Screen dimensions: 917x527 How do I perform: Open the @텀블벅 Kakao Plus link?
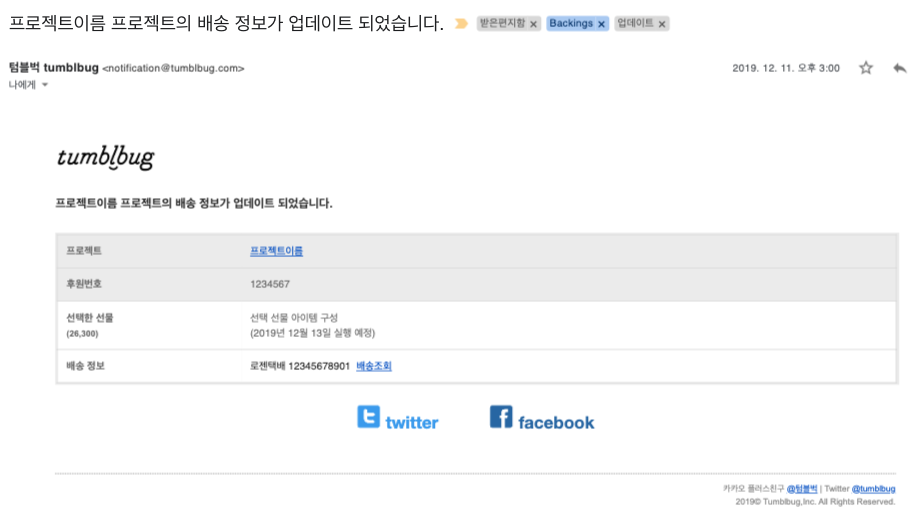(x=802, y=489)
